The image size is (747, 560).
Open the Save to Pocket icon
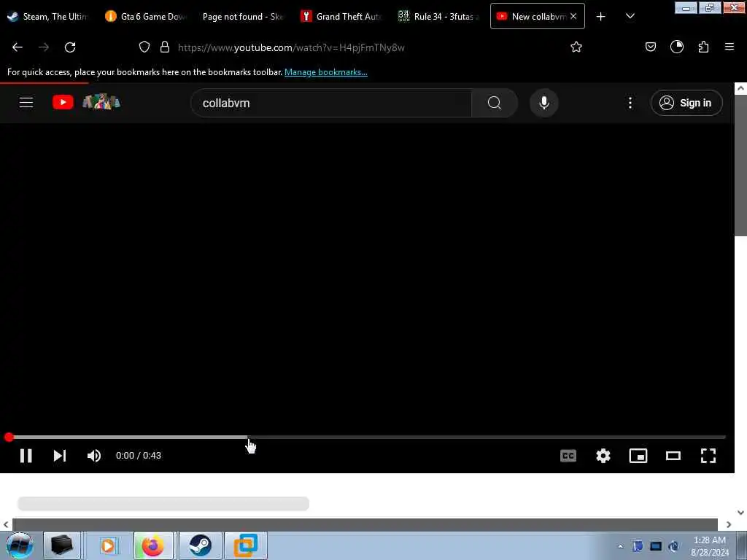click(x=651, y=47)
